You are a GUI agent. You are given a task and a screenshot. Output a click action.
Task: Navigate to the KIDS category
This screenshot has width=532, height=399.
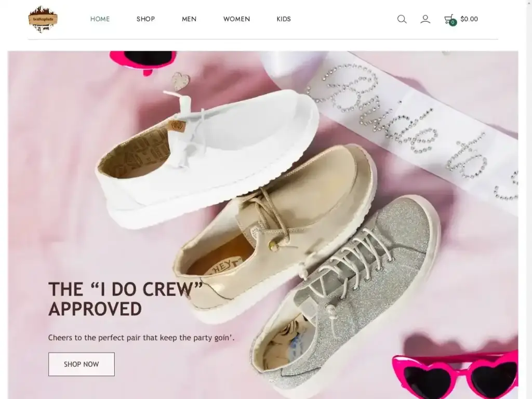click(x=284, y=19)
